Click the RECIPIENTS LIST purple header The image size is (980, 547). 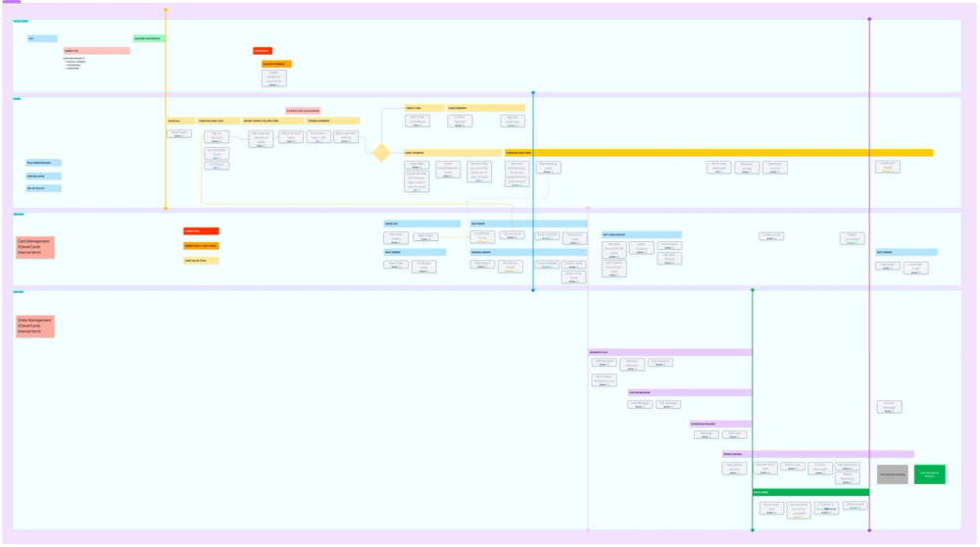670,352
